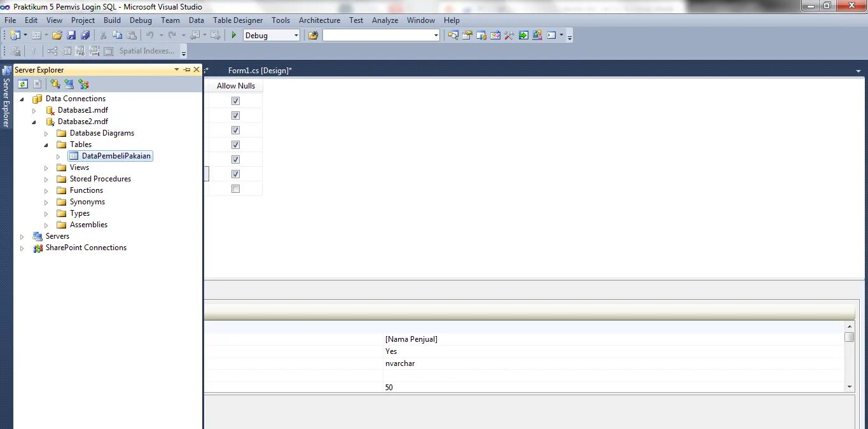The width and height of the screenshot is (868, 429).
Task: Click the Add SharePoint Connection icon
Action: [83, 84]
